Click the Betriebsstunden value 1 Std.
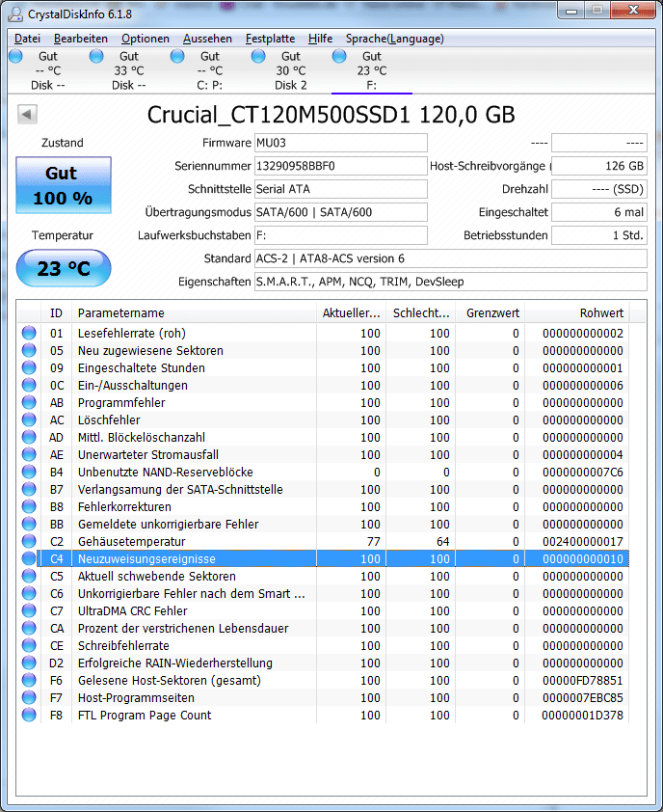 (599, 235)
